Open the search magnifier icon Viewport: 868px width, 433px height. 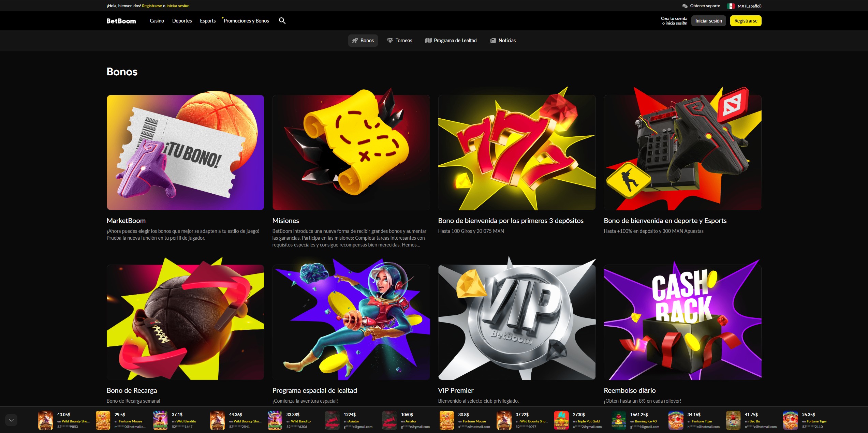pyautogui.click(x=282, y=21)
